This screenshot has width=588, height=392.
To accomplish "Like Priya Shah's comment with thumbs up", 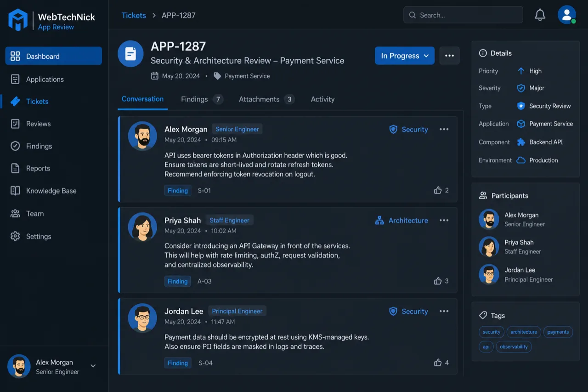I will [x=438, y=281].
